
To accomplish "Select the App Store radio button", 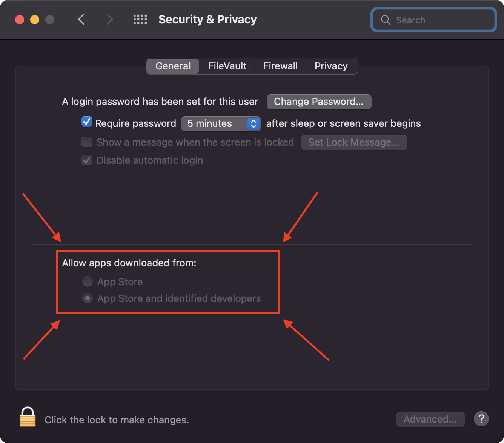I will [88, 281].
